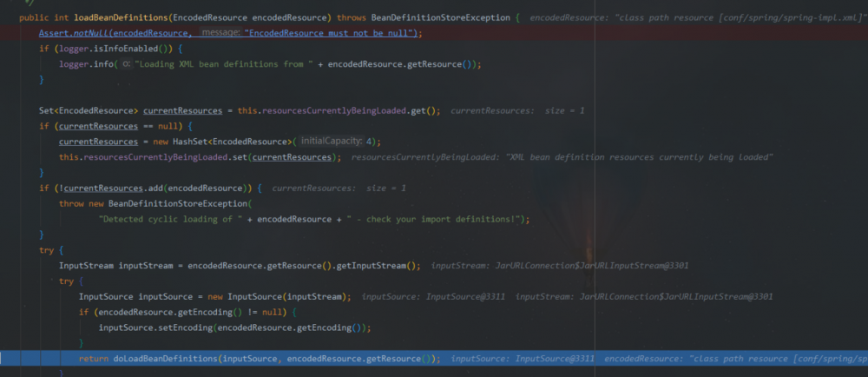Click the return keyword on the highlighted execution line
Image resolution: width=868 pixels, height=377 pixels.
tap(94, 359)
